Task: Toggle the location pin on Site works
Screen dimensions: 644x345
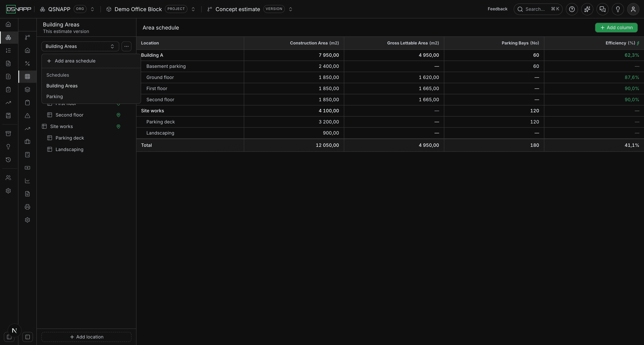Action: (x=118, y=127)
